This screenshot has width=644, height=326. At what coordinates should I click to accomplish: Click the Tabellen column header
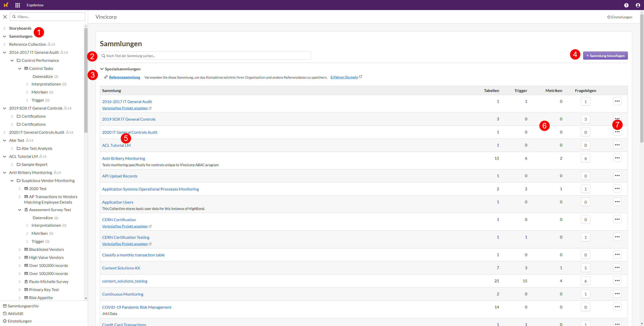(x=491, y=90)
